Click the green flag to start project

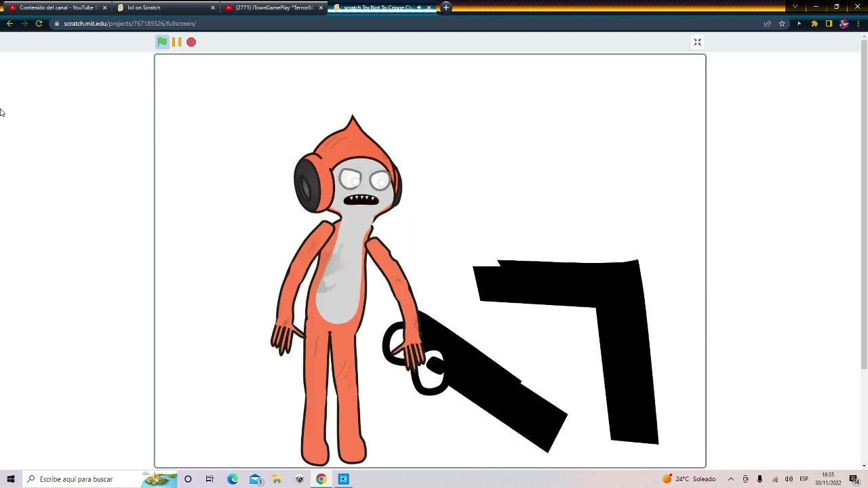coord(162,42)
